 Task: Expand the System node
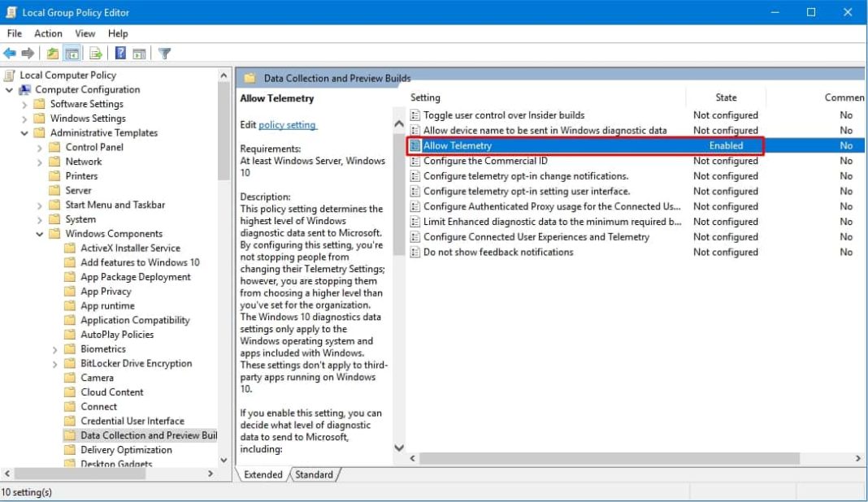[40, 220]
